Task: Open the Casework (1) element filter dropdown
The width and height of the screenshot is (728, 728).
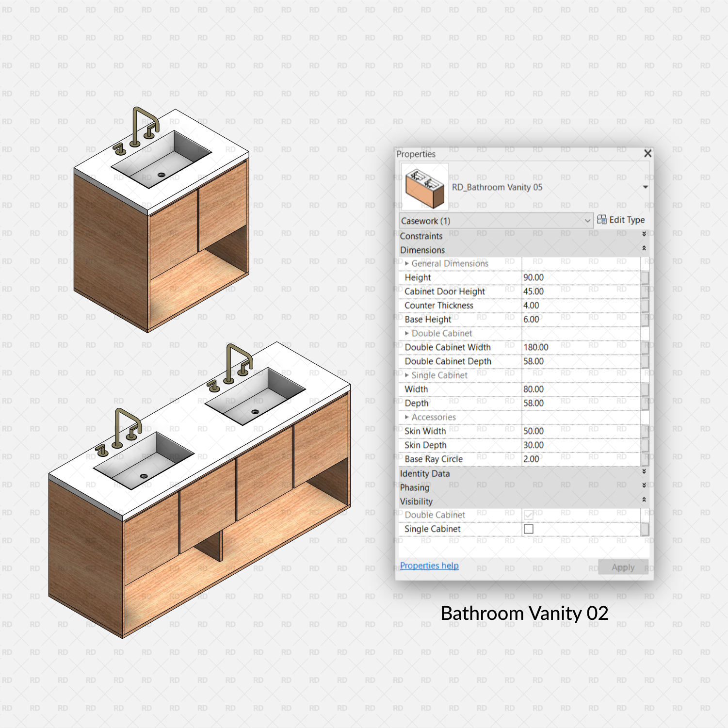Action: tap(587, 220)
